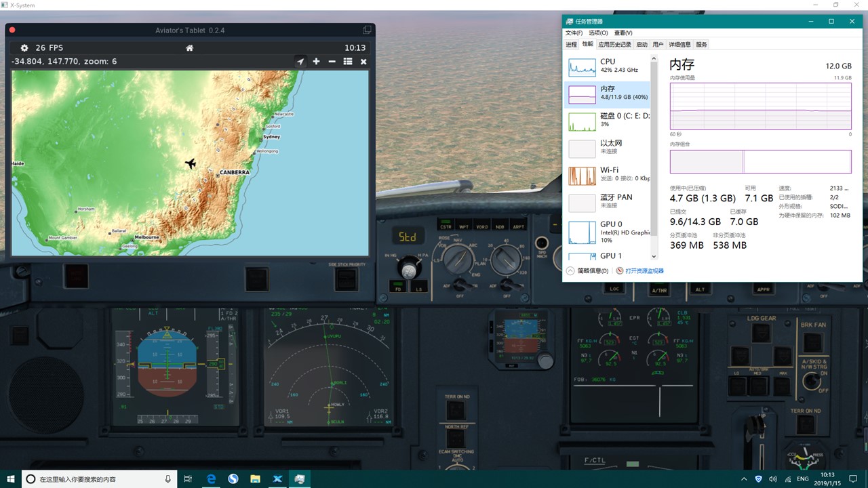Switch to the 性能 tab
The width and height of the screenshot is (868, 488).
pos(587,44)
